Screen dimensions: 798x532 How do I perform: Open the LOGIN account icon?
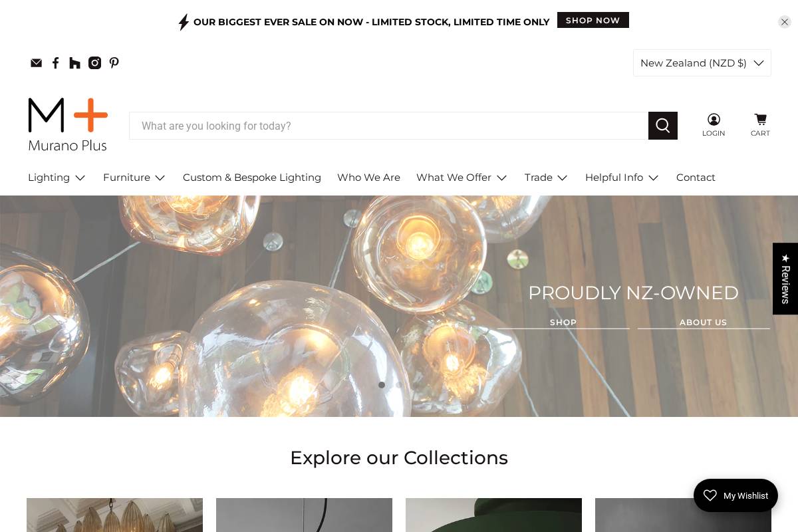pyautogui.click(x=714, y=125)
